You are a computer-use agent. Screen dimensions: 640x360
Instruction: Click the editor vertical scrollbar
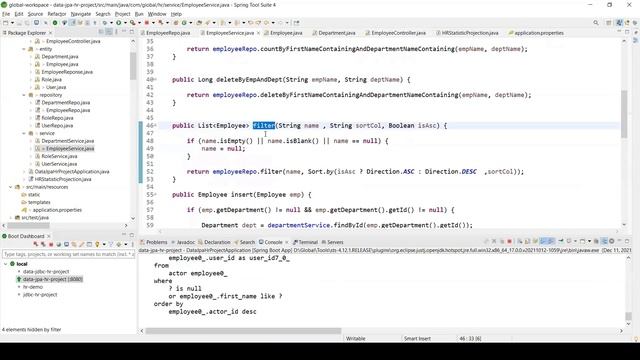(x=624, y=114)
